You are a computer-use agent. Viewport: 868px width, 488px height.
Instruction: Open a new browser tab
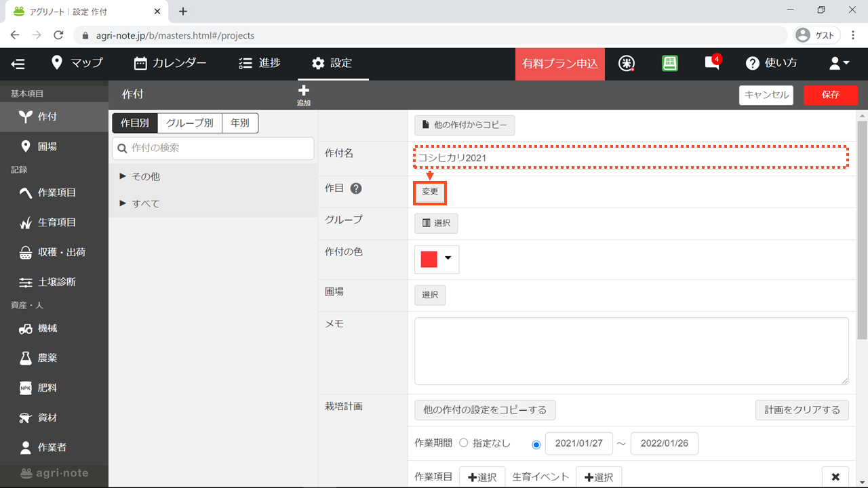183,12
